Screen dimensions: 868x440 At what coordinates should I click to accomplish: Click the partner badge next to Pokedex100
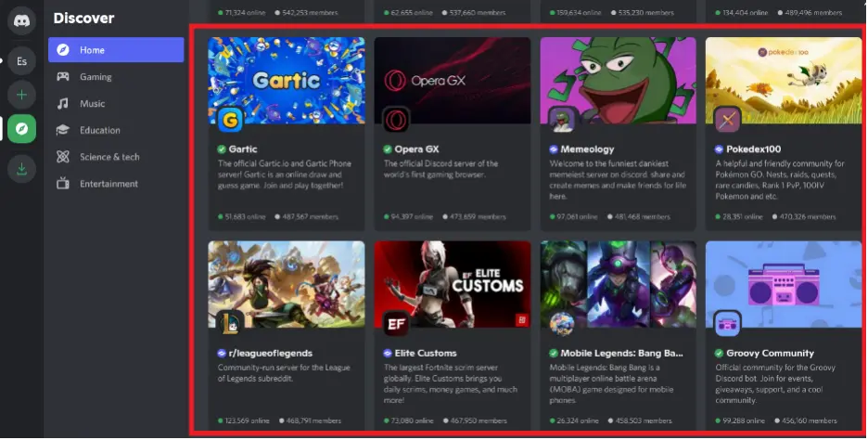click(719, 149)
